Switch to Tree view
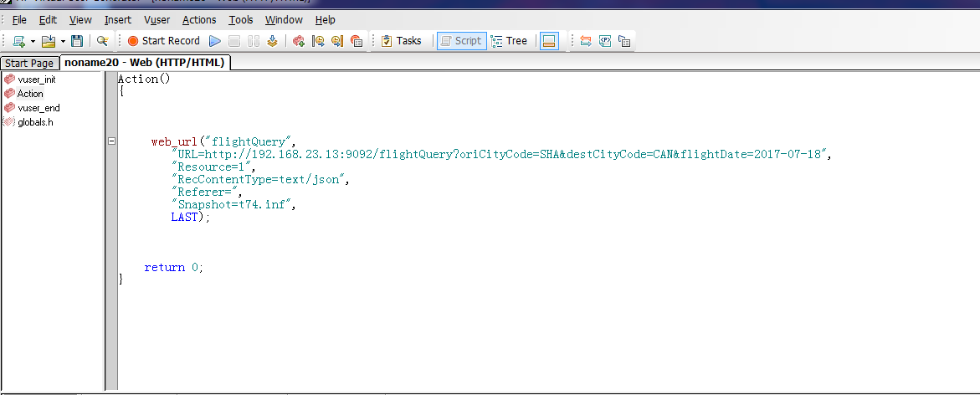 pos(510,41)
